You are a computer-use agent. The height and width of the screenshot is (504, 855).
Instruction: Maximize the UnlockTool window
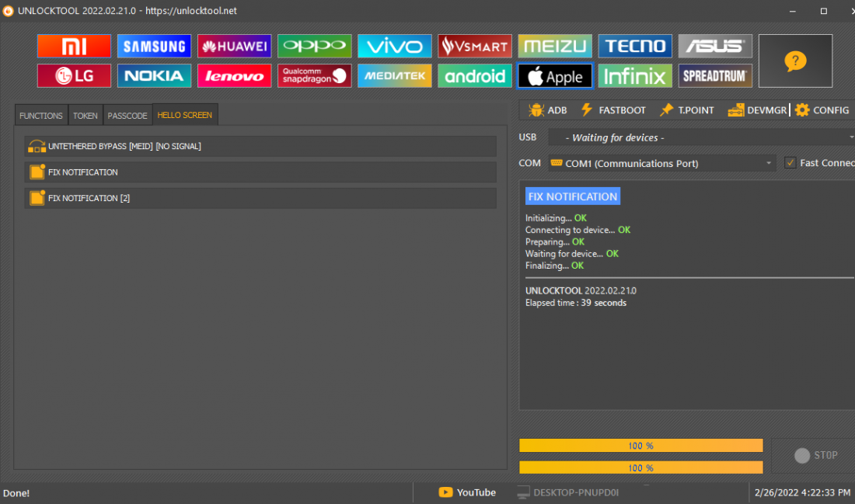824,11
